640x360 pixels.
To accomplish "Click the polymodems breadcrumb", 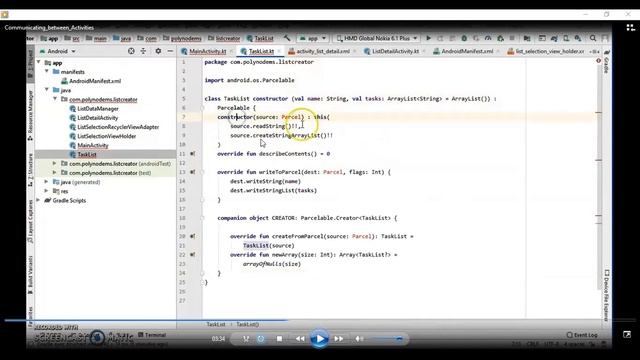I will (182, 38).
